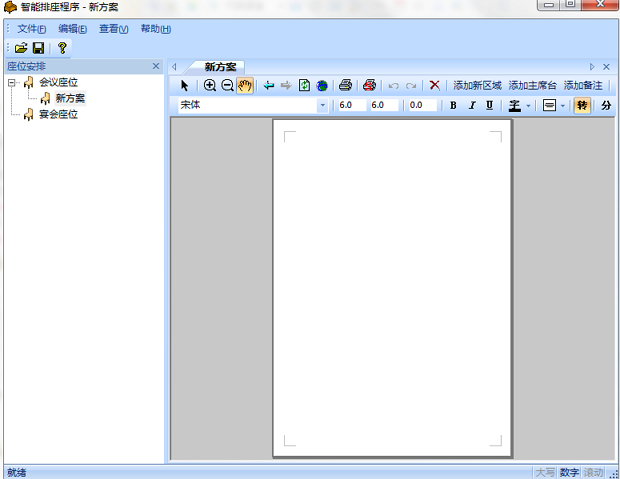Image resolution: width=620 pixels, height=479 pixels.
Task: Click the red-marked printer icon
Action: click(369, 85)
